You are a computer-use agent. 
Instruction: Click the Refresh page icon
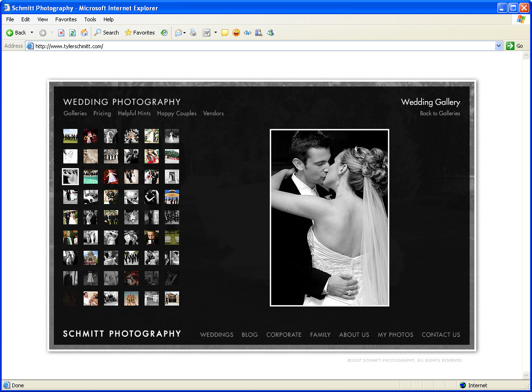tap(72, 33)
